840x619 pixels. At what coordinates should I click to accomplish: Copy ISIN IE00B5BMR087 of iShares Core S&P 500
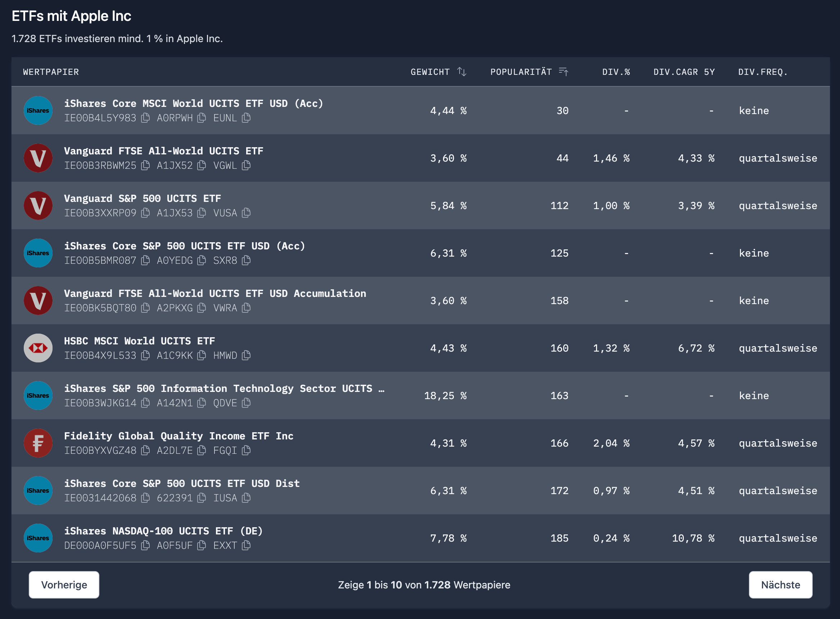coord(145,260)
